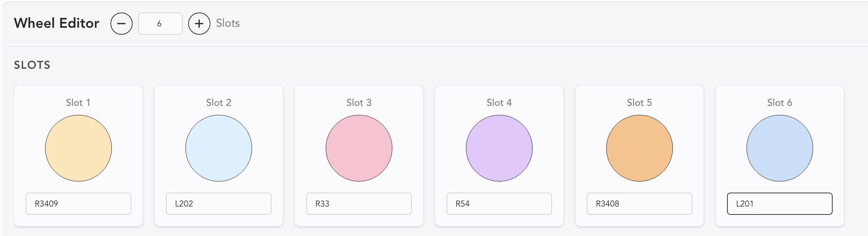
Task: Click the Wheel Editor heading
Action: coord(57,23)
